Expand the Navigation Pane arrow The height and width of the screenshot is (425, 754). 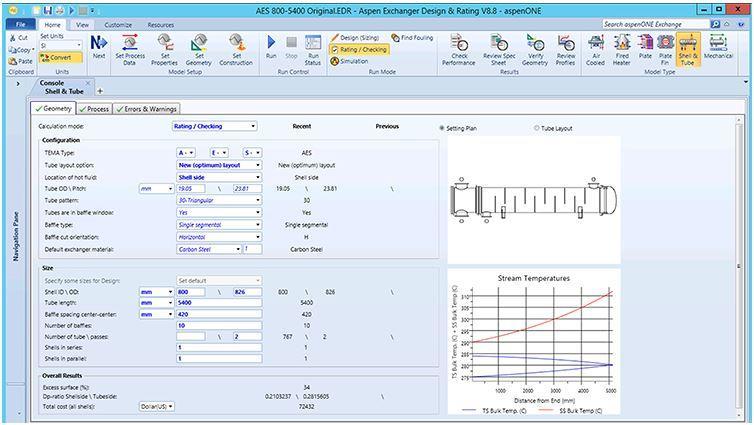[18, 84]
